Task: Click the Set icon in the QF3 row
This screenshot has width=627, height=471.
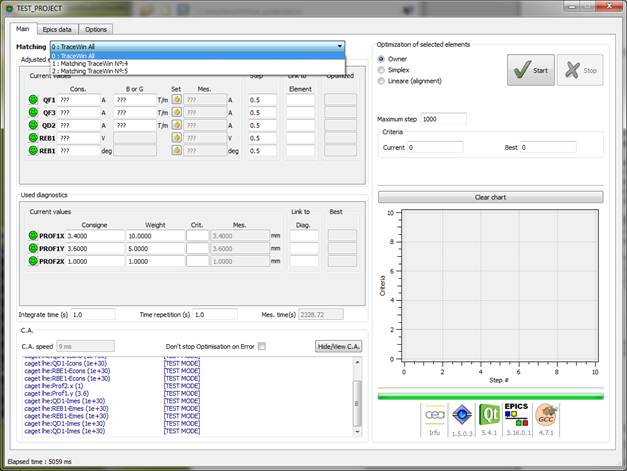Action: pos(176,112)
